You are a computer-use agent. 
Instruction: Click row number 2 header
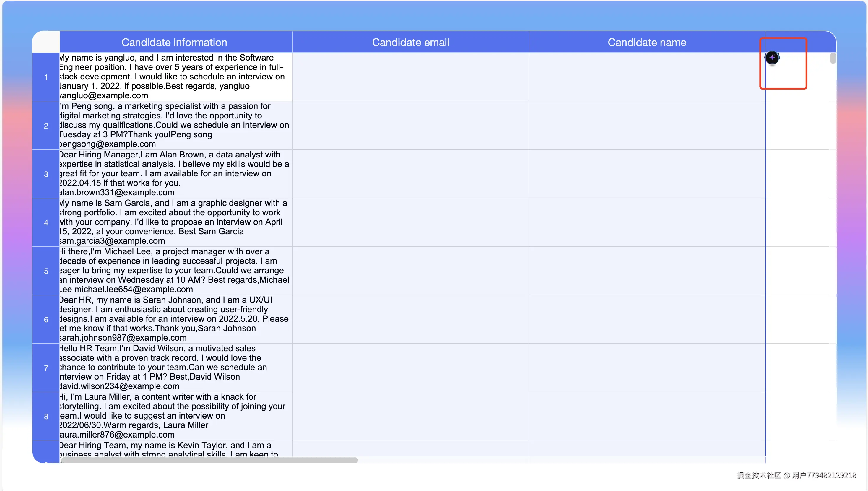pos(46,126)
